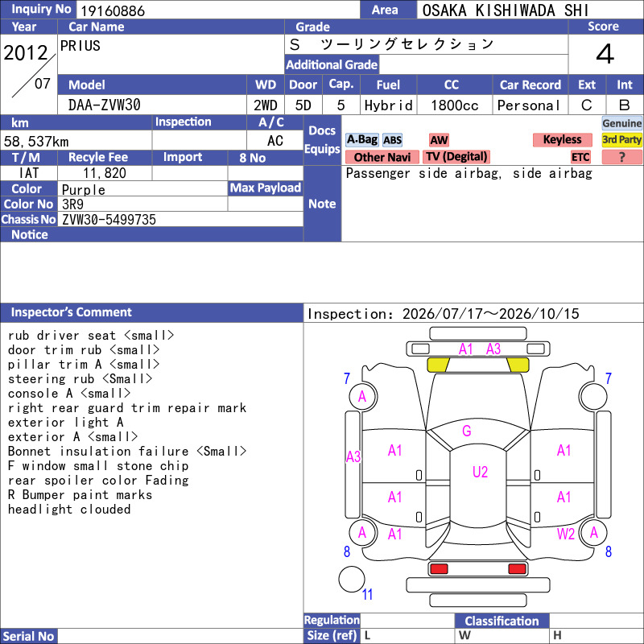
Task: Click the red question mark badge
Action: click(621, 157)
